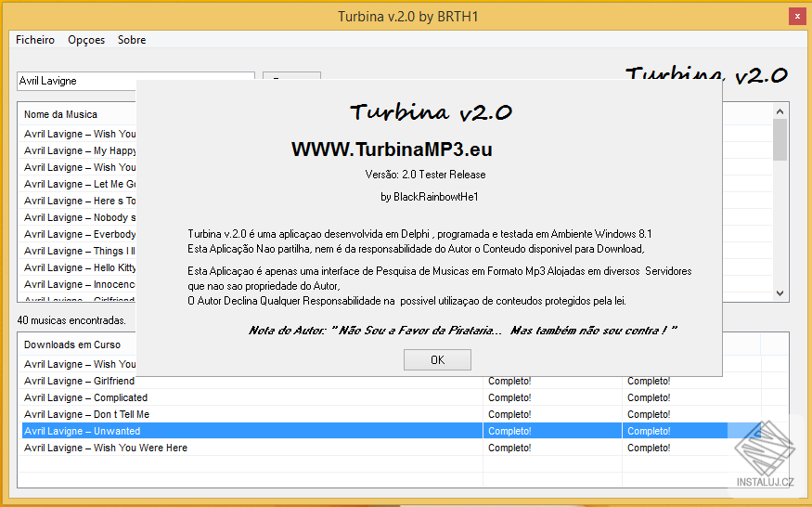This screenshot has height=507, width=812.
Task: Click the results list scrollbar thumb
Action: [x=780, y=140]
